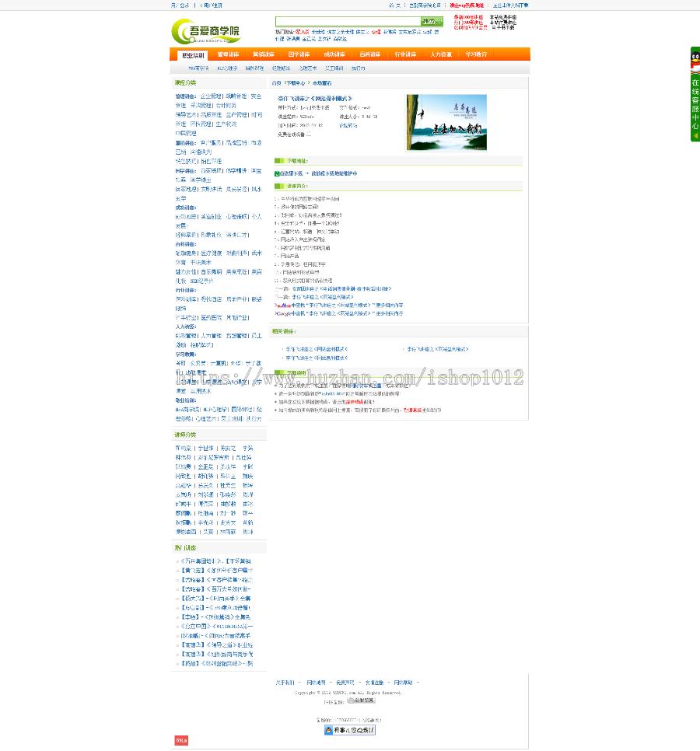Viewport: 700px width, 751px height.
Task: Click the footer online customer service badge
Action: point(361,700)
